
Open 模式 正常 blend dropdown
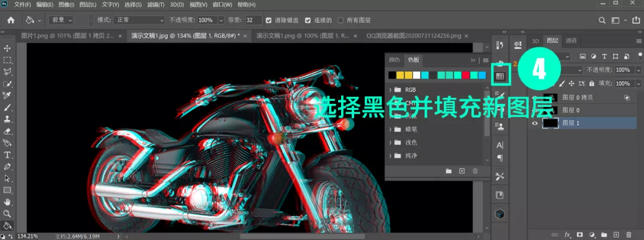click(x=140, y=20)
